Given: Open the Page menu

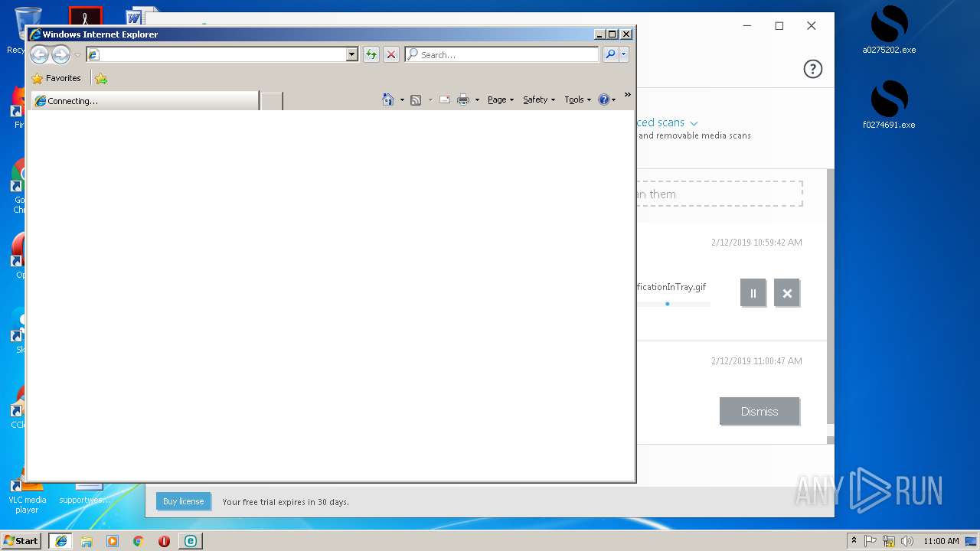Looking at the screenshot, I should tap(501, 99).
